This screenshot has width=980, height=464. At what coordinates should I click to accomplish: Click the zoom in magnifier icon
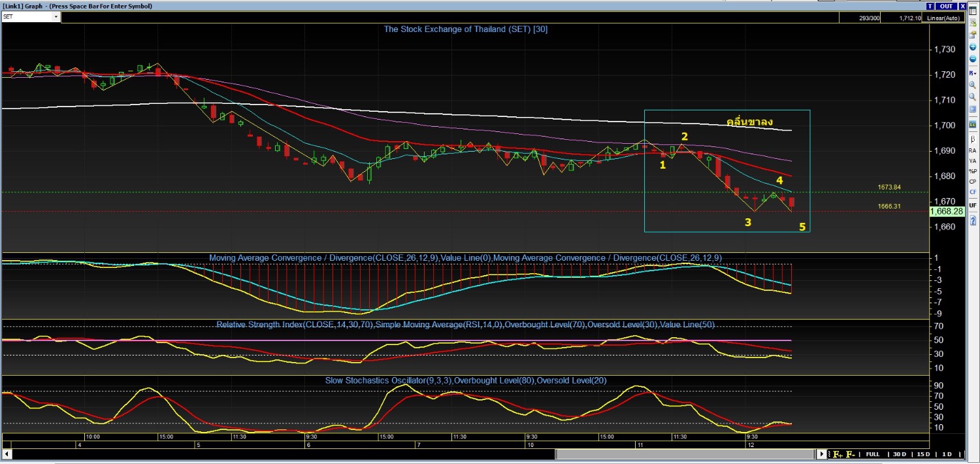[973, 85]
